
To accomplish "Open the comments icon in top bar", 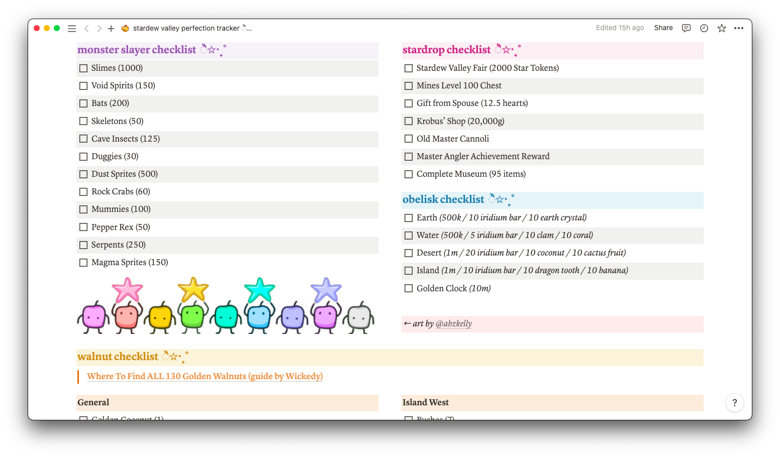I will tap(686, 28).
